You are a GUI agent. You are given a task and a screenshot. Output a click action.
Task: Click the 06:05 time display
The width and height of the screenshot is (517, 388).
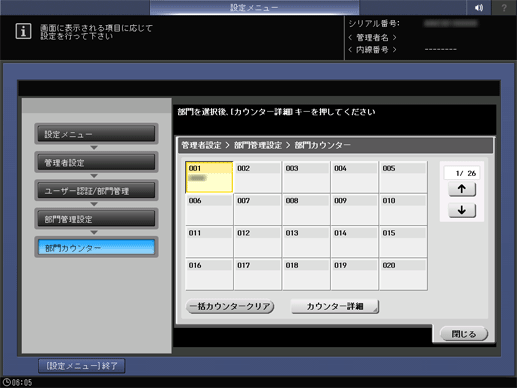22,382
